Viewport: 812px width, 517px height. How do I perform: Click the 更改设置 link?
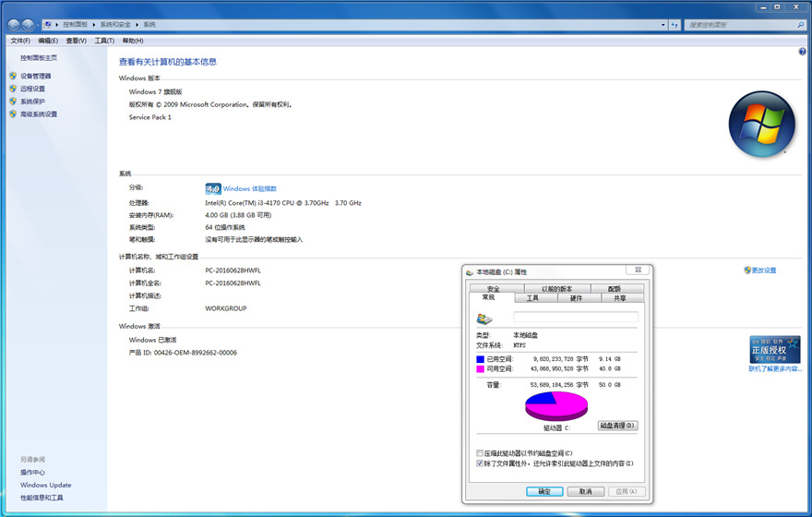[x=764, y=270]
